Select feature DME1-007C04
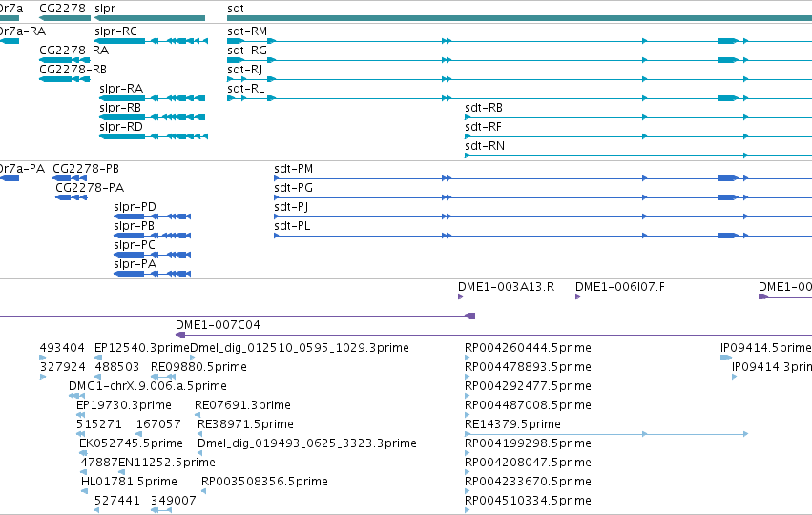Screen dimensions: 812x515 pyautogui.click(x=218, y=325)
